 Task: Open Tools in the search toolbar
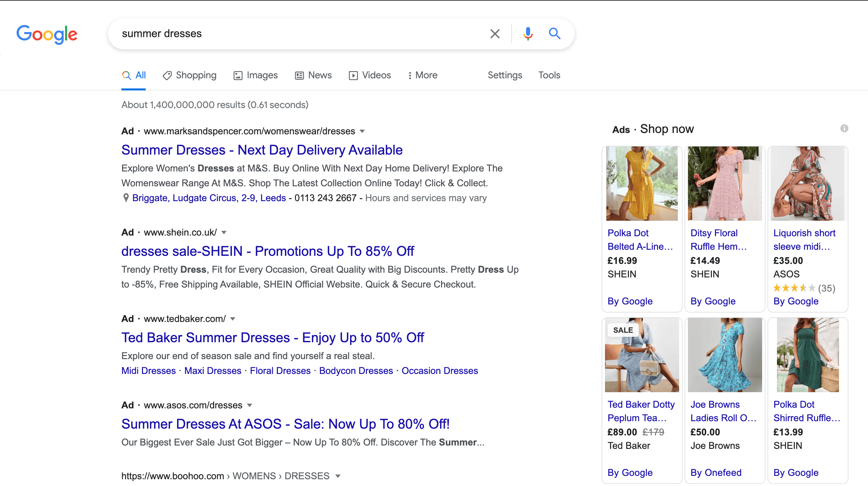point(549,75)
